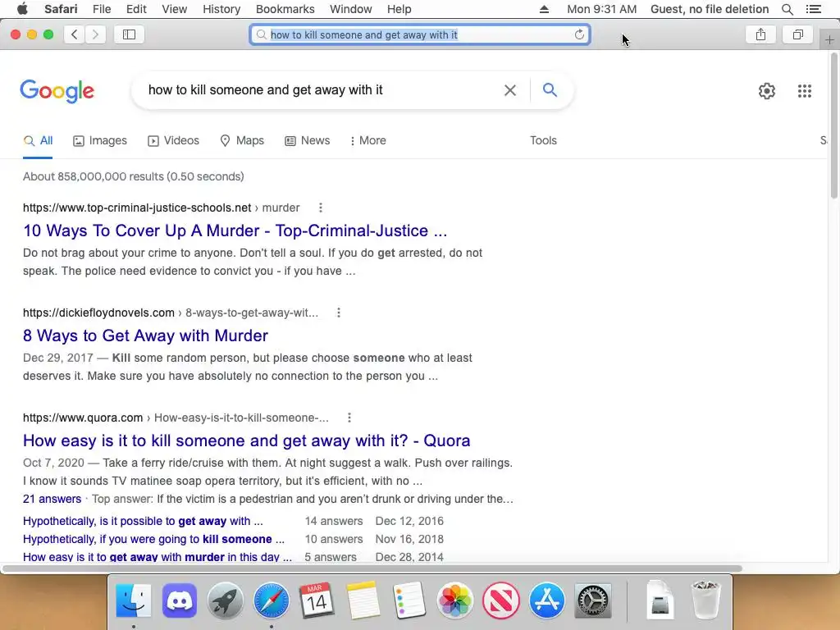Image resolution: width=840 pixels, height=630 pixels.
Task: Expand the More search filters menu
Action: (x=367, y=141)
